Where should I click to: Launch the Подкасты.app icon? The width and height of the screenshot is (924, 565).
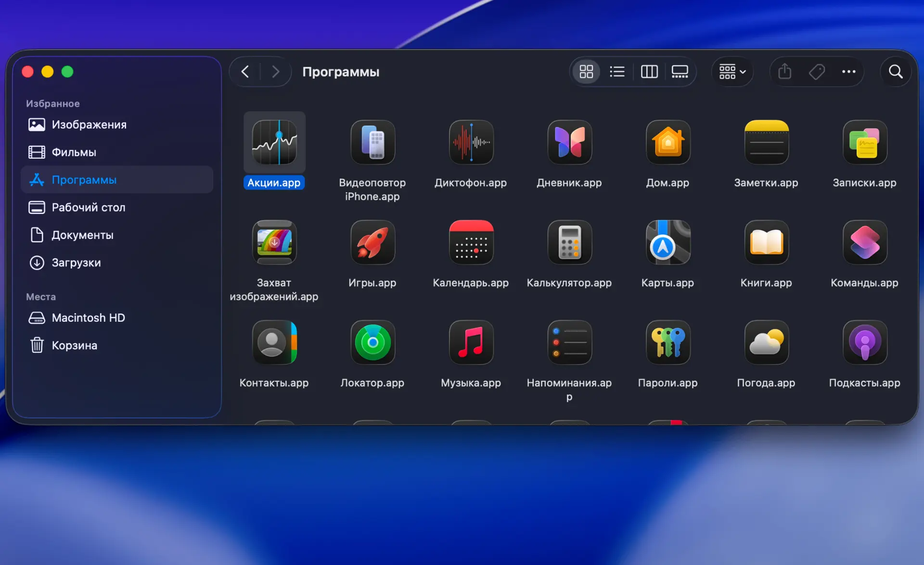pyautogui.click(x=865, y=342)
